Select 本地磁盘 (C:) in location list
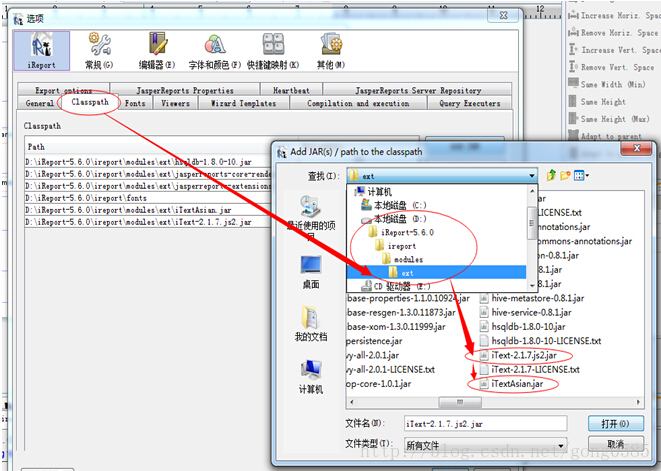The width and height of the screenshot is (661, 471). 436,205
